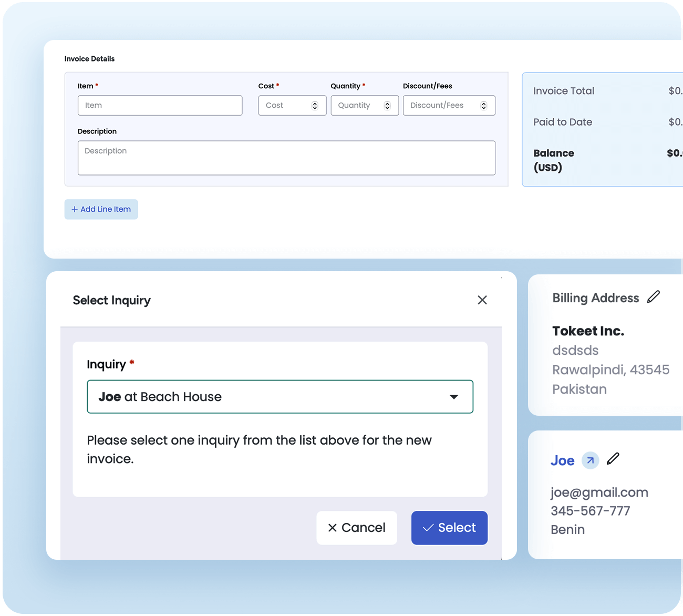The image size is (683, 616).
Task: Edit billing address with pencil icon
Action: click(653, 297)
